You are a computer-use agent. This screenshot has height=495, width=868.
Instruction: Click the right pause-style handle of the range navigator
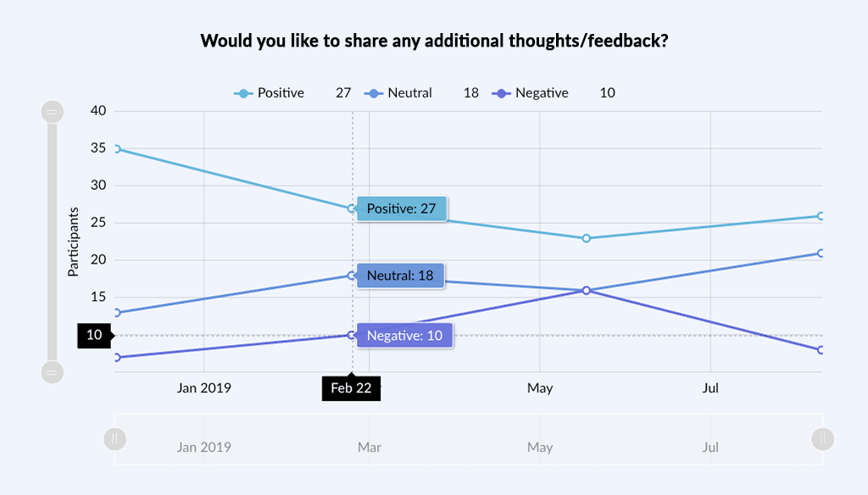[822, 439]
